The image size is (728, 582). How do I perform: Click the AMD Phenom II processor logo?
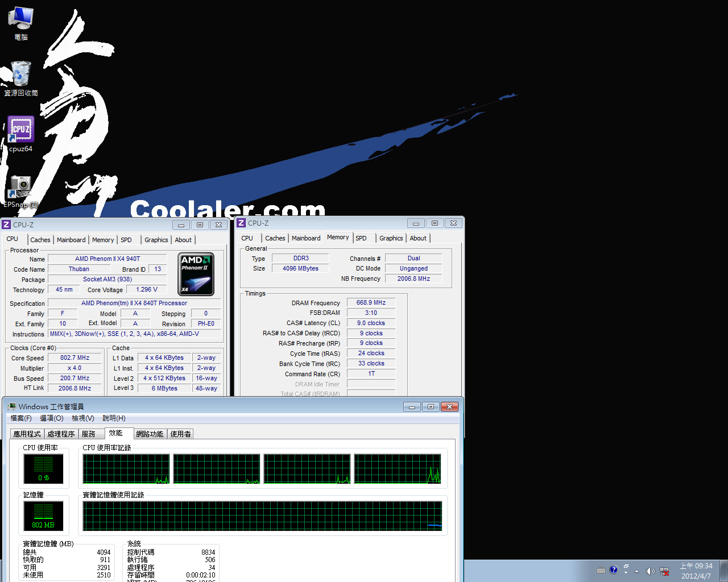(196, 274)
